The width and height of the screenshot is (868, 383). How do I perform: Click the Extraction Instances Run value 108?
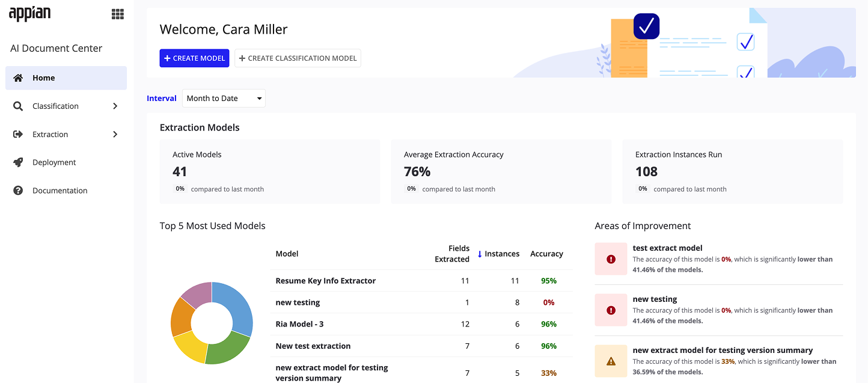pos(647,171)
